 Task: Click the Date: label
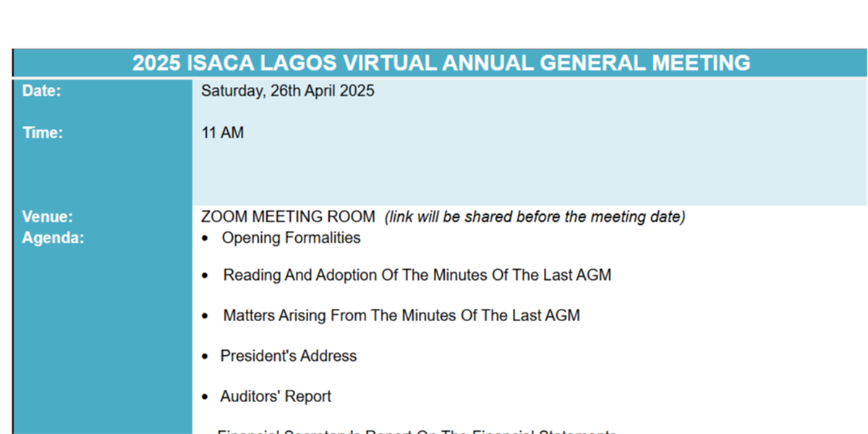pyautogui.click(x=41, y=91)
